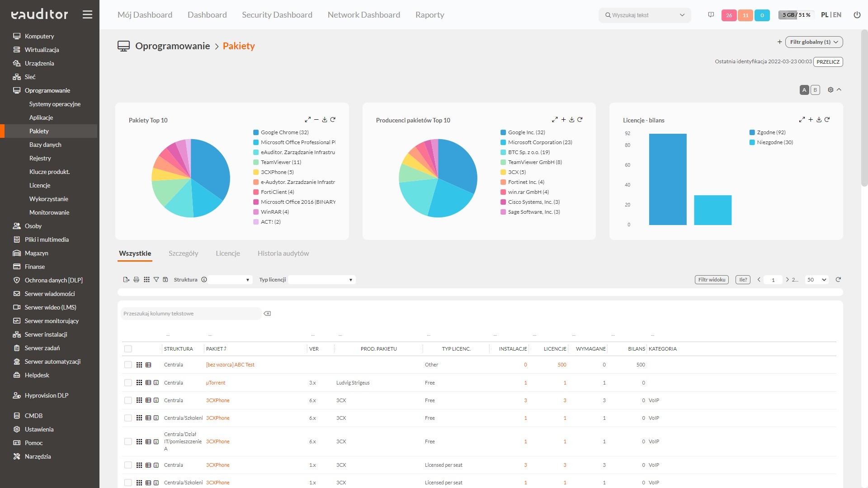
Task: Click the page number input field
Action: (x=773, y=280)
